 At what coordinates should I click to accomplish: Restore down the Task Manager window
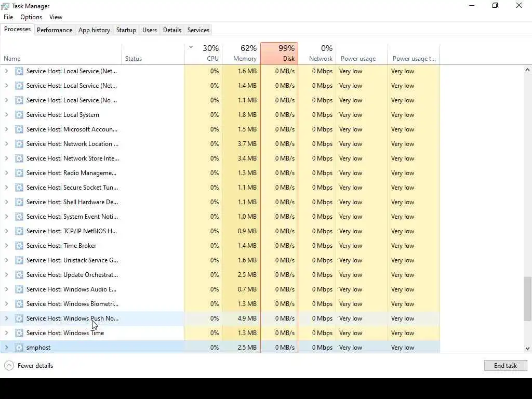tap(495, 5)
